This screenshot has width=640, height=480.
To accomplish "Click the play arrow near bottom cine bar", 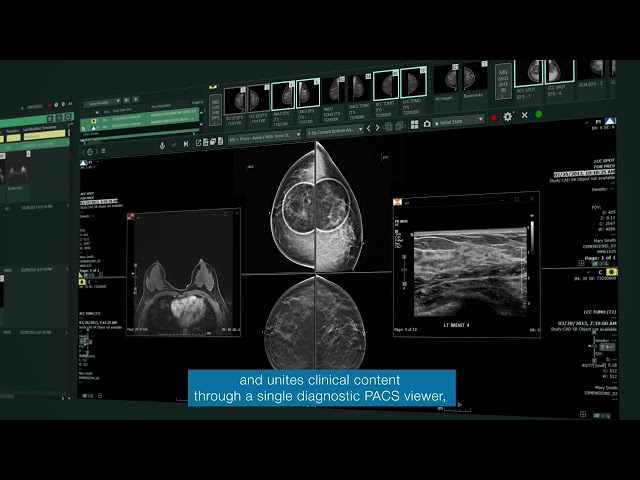I will coord(460,404).
